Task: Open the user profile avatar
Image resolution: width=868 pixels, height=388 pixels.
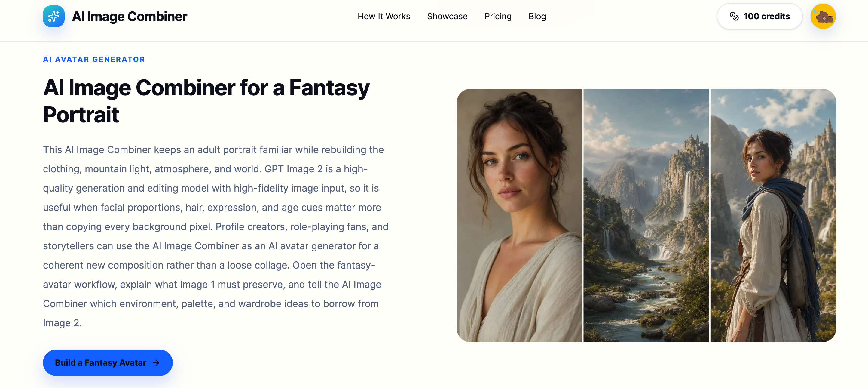Action: [x=823, y=16]
